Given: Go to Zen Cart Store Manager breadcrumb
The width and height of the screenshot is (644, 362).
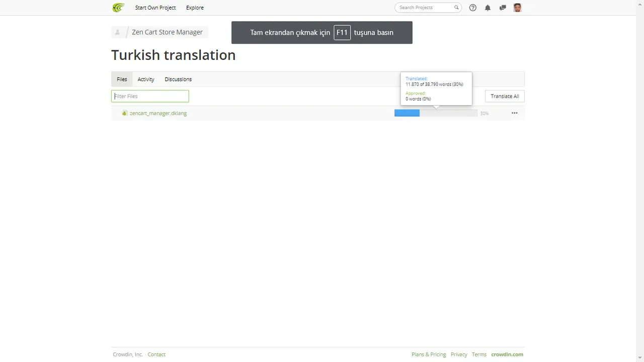Looking at the screenshot, I should (x=167, y=32).
